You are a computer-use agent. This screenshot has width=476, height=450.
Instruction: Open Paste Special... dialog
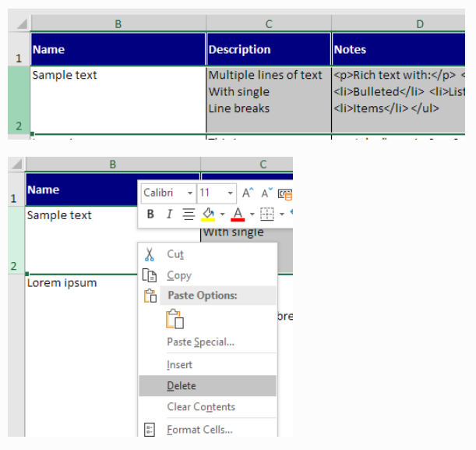click(200, 342)
